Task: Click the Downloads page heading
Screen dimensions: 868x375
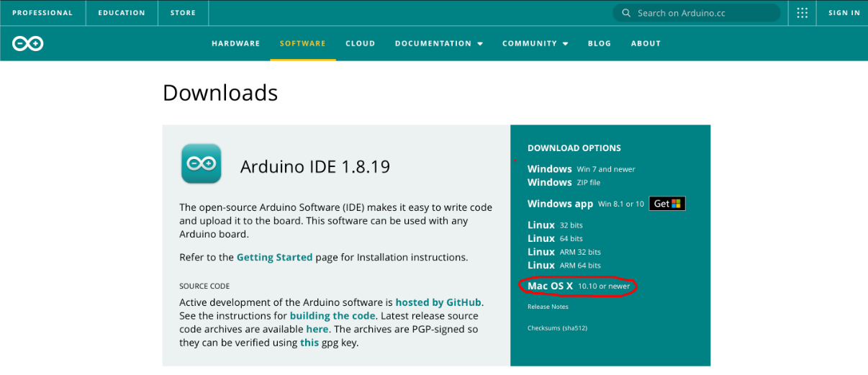Action: tap(220, 93)
